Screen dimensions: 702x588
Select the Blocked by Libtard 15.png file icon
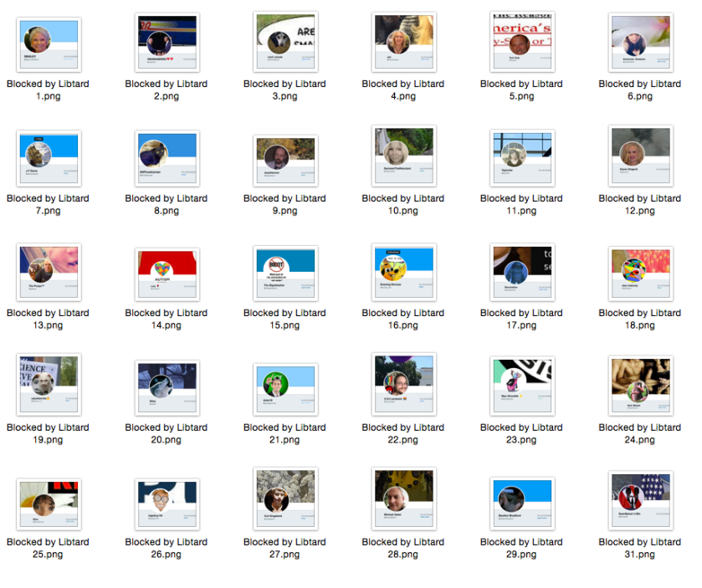tap(285, 273)
